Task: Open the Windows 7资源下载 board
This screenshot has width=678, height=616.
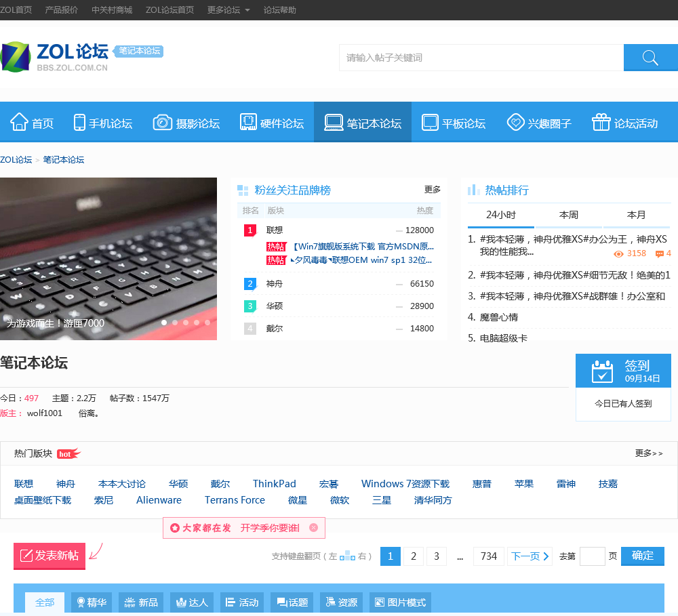Action: 405,484
